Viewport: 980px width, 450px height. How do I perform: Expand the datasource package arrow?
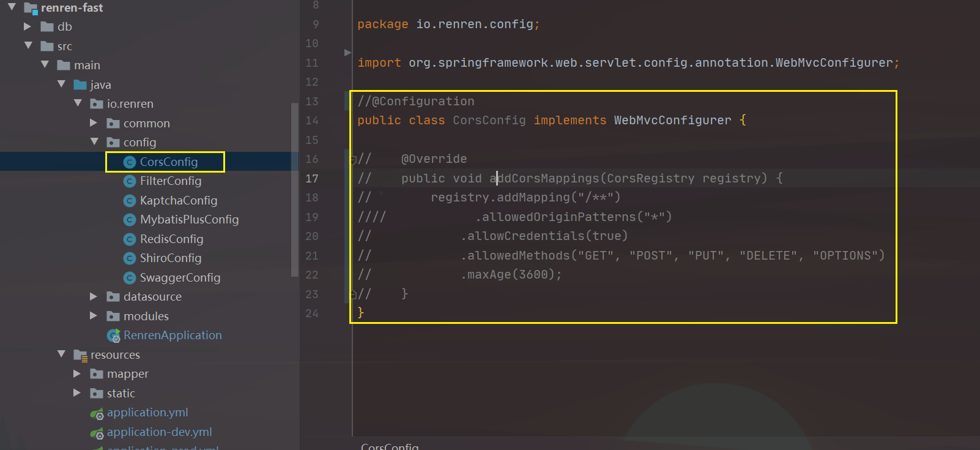tap(93, 296)
